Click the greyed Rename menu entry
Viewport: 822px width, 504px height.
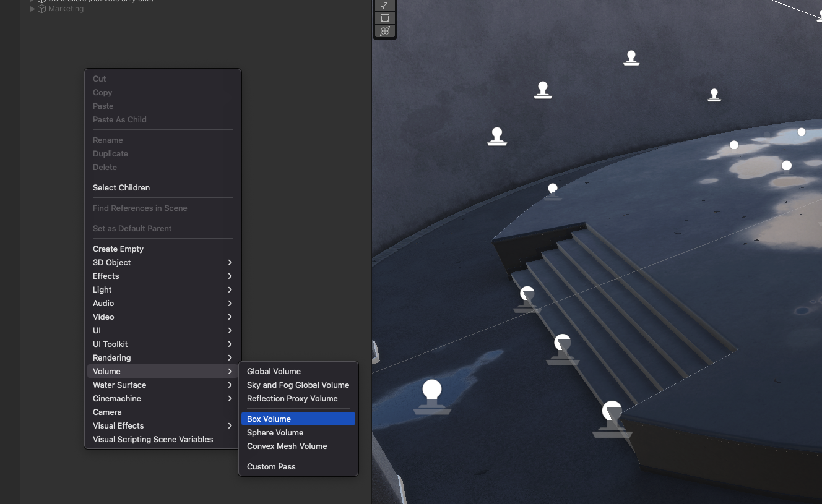pyautogui.click(x=163, y=140)
